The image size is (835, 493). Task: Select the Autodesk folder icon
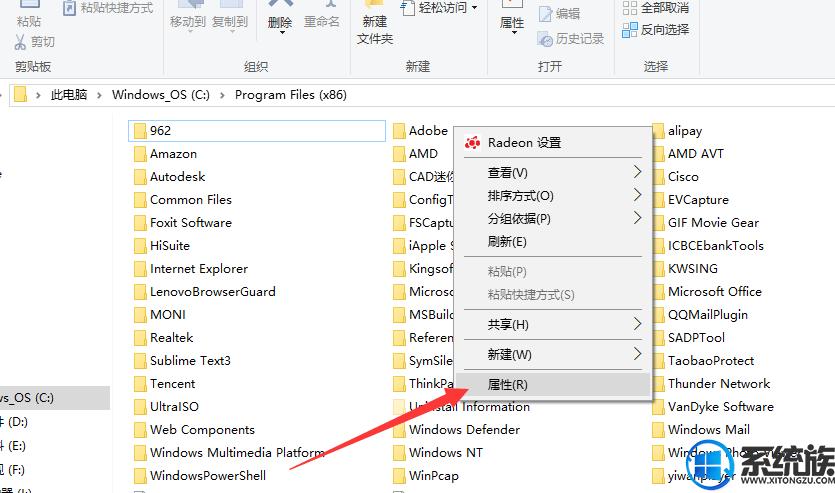coord(140,177)
